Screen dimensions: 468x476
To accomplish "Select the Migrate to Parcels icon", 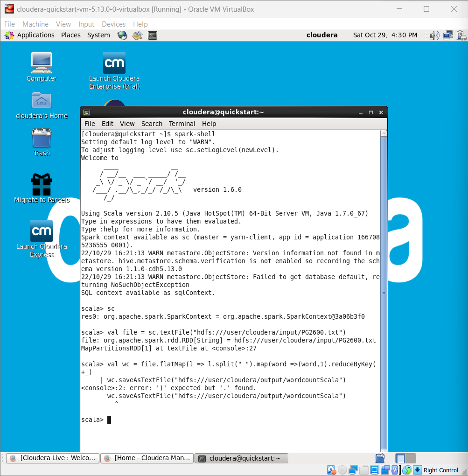I will 42,188.
